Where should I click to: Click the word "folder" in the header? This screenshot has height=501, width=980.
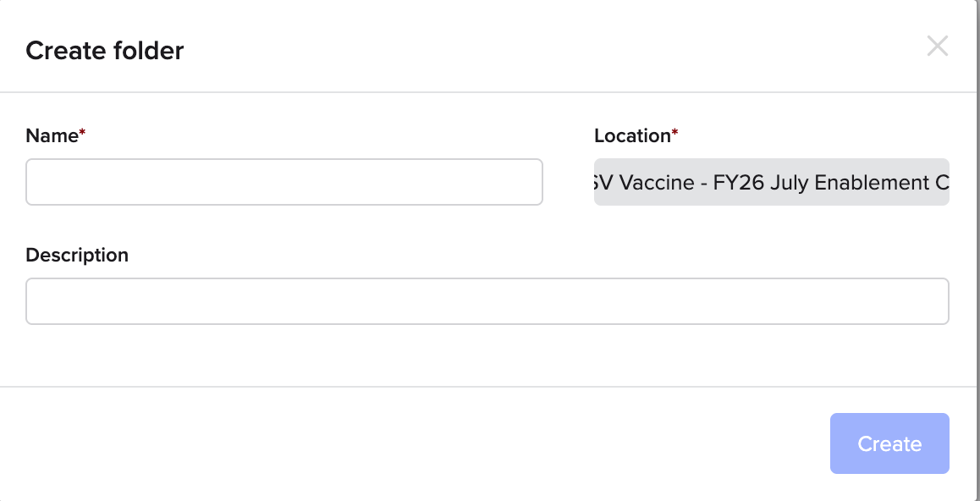(x=151, y=51)
